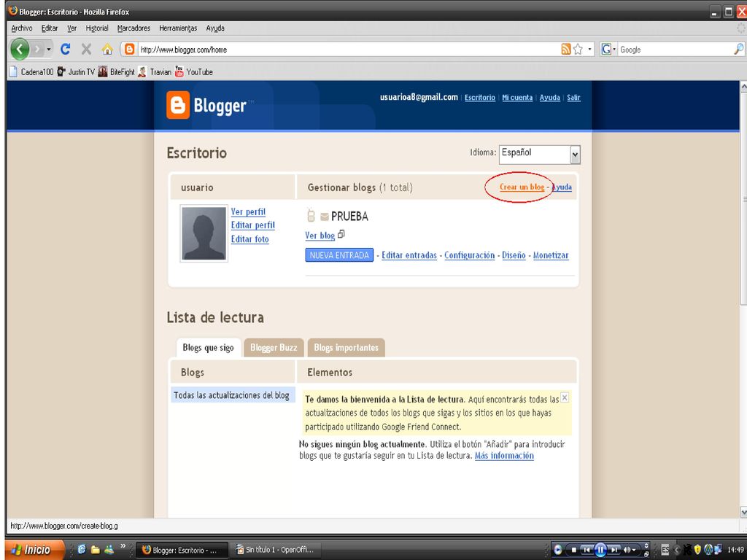Switch to the Blogs importantes tab
The image size is (747, 560).
click(x=347, y=348)
